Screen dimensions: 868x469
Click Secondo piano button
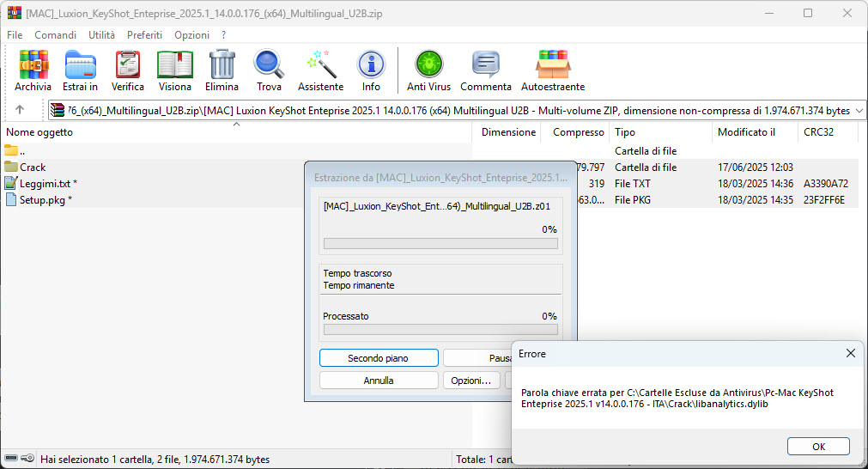click(379, 357)
